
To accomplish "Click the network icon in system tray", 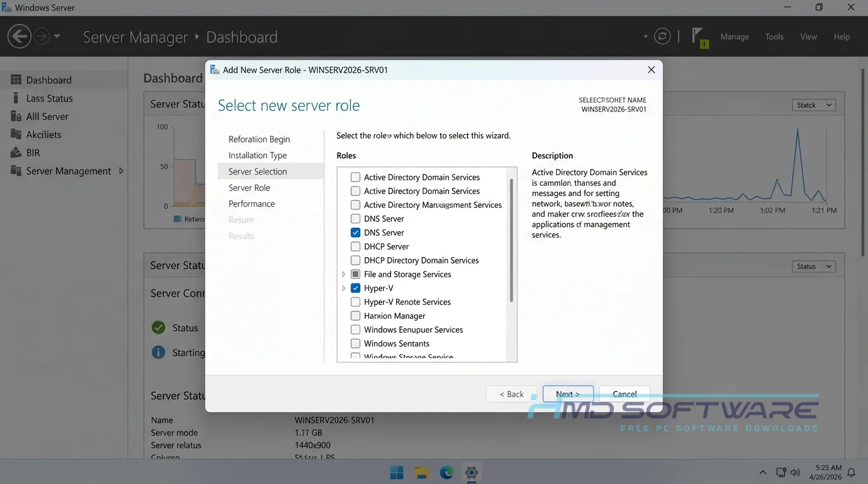I will [x=782, y=473].
